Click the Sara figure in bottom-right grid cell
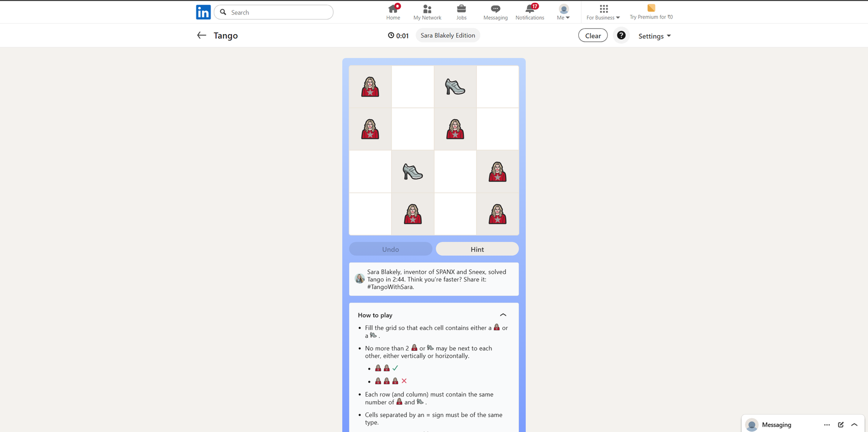The height and width of the screenshot is (432, 868). 497,214
